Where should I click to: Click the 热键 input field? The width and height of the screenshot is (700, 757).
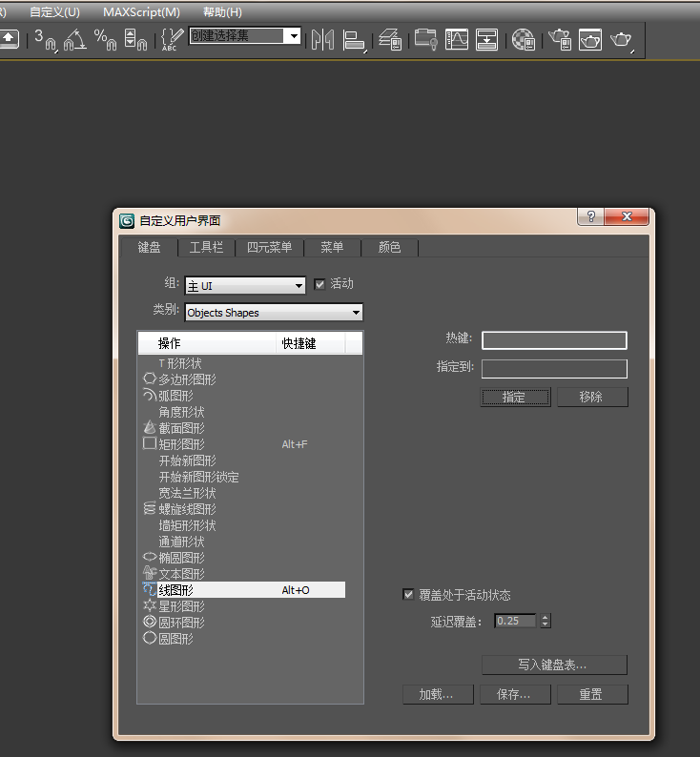554,340
